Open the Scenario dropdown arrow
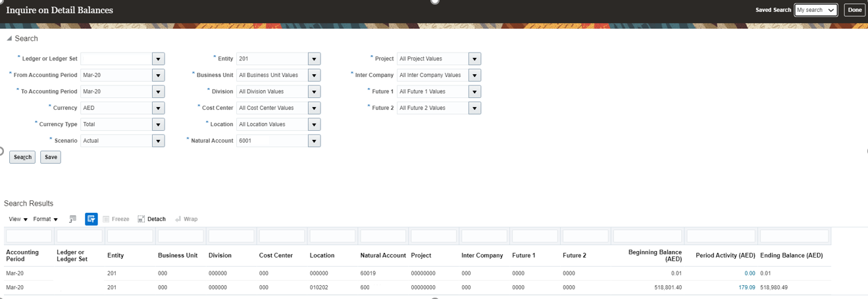 (x=158, y=141)
